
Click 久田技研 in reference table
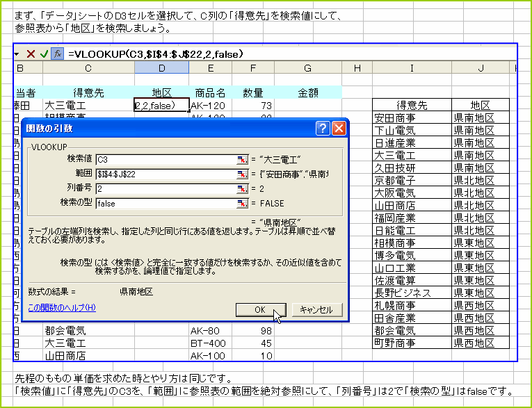coord(412,168)
